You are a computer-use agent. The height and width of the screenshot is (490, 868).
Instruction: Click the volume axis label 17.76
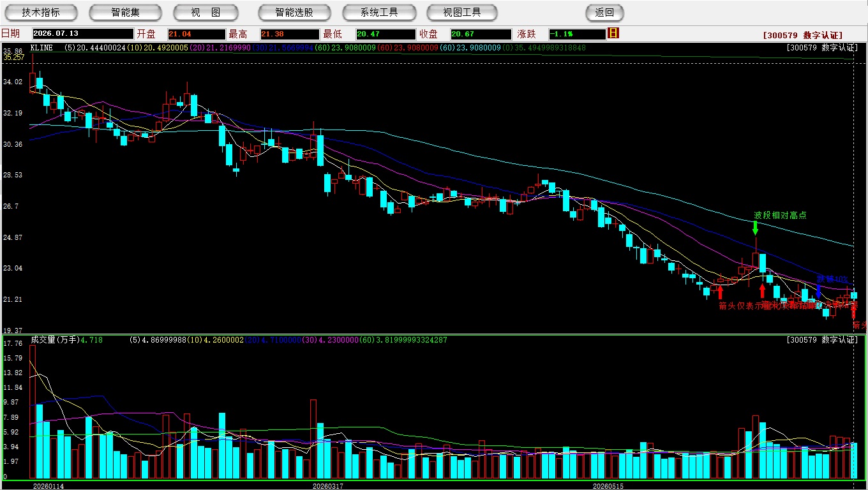point(13,343)
